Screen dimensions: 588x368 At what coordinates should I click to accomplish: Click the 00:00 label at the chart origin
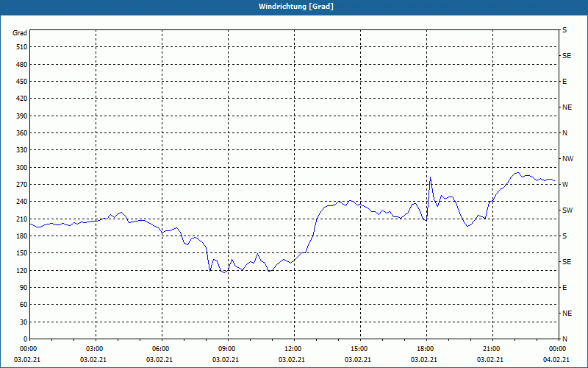pyautogui.click(x=27, y=349)
